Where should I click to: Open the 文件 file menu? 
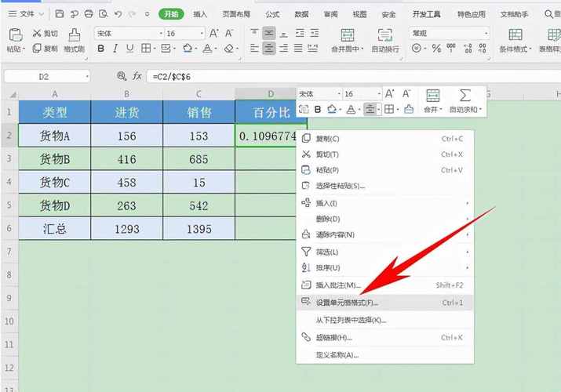point(26,14)
